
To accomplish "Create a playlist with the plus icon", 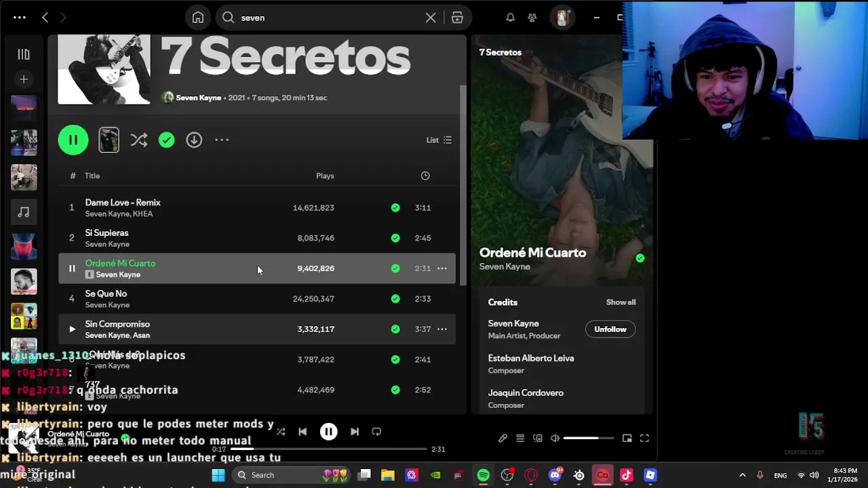I will coord(24,79).
